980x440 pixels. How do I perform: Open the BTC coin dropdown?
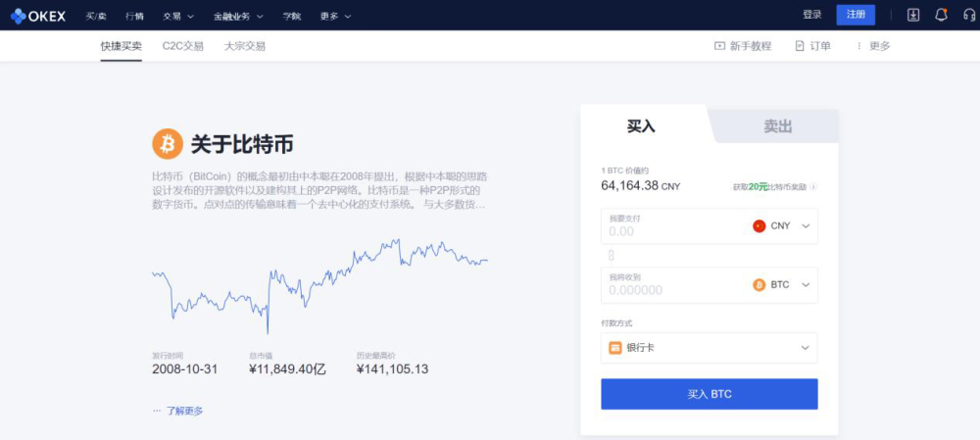point(781,285)
